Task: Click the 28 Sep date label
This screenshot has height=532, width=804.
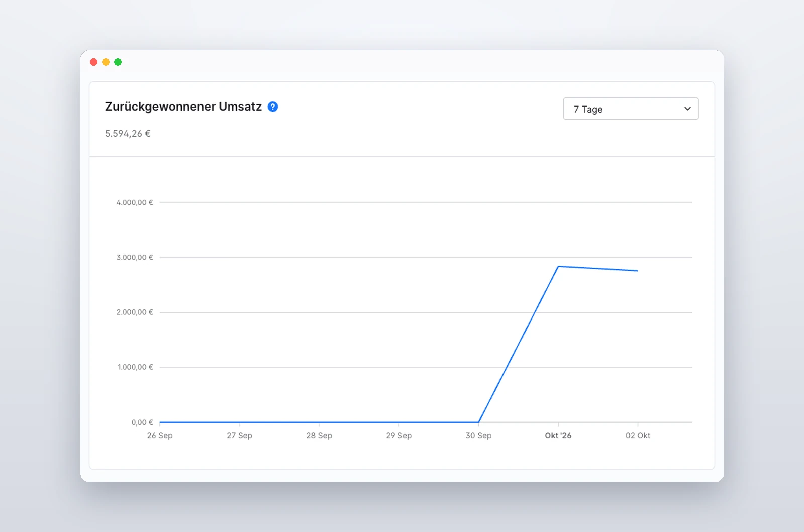Action: coord(319,435)
